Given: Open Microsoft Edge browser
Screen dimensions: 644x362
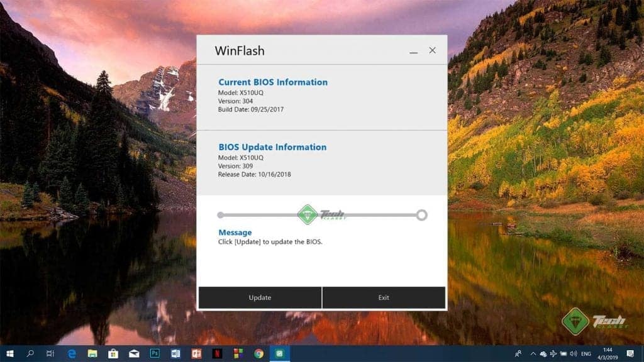Looking at the screenshot, I should [72, 353].
